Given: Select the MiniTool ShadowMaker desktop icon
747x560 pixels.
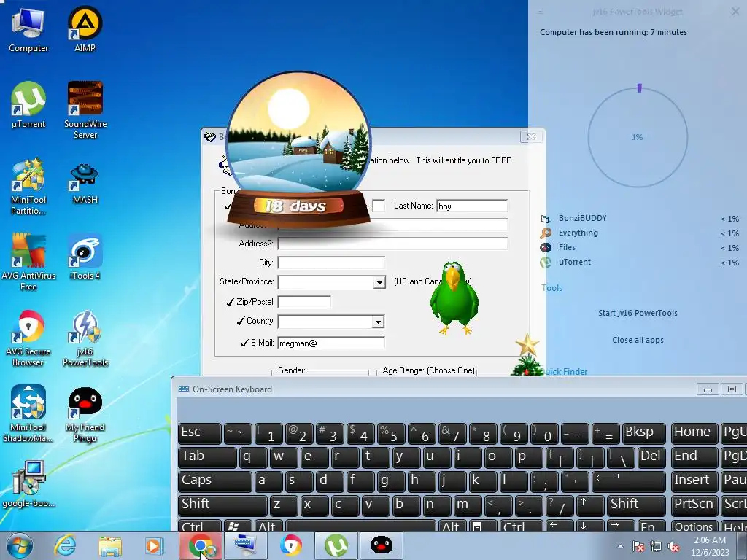Looking at the screenshot, I should coord(28,413).
